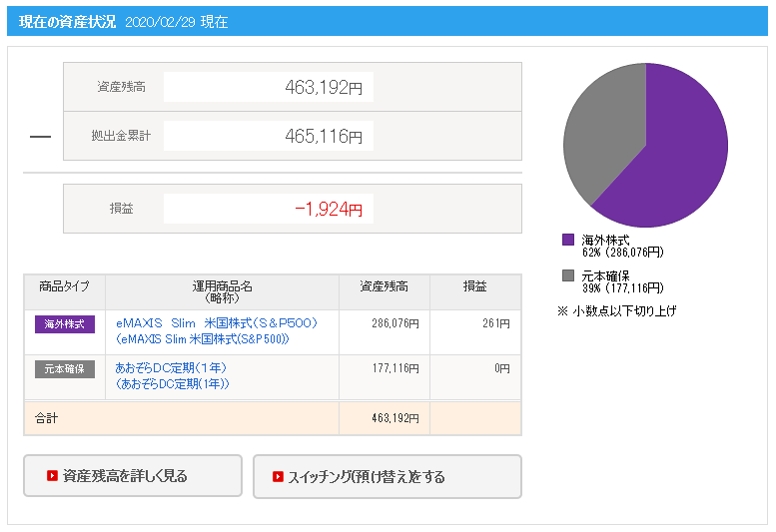Click the gray 元本確保 legend swatch
The height and width of the screenshot is (532, 776).
568,275
